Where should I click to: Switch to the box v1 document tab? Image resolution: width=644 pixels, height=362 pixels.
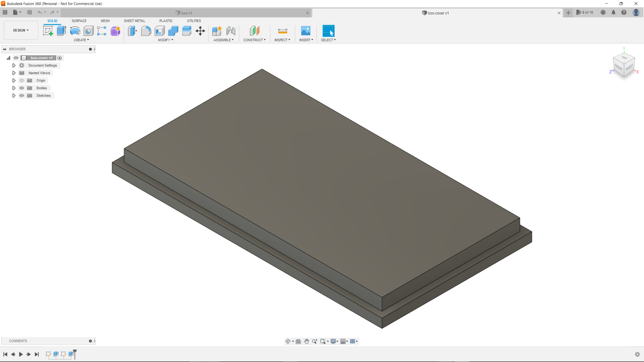(x=186, y=13)
